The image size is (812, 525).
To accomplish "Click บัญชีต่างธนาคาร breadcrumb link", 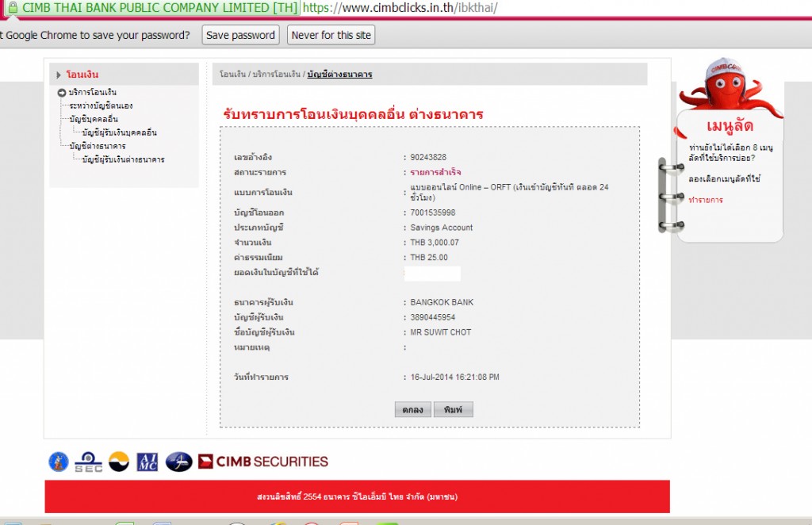I will [339, 74].
